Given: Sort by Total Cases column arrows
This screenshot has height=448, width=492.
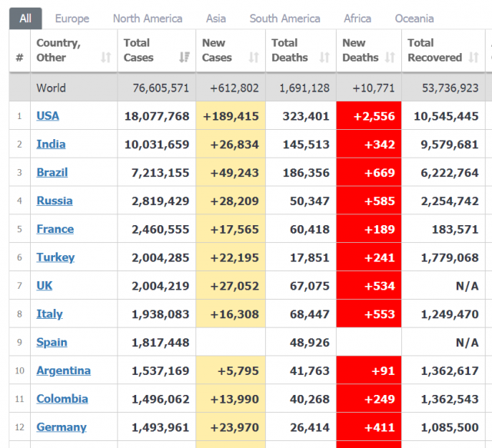Looking at the screenshot, I should 184,58.
